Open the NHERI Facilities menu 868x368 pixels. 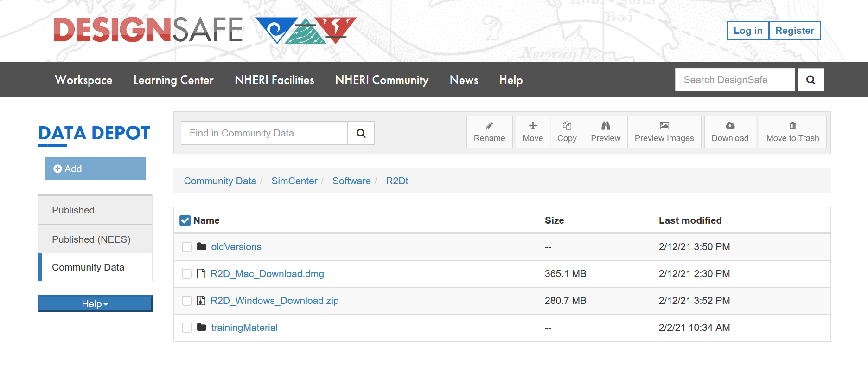tap(274, 80)
